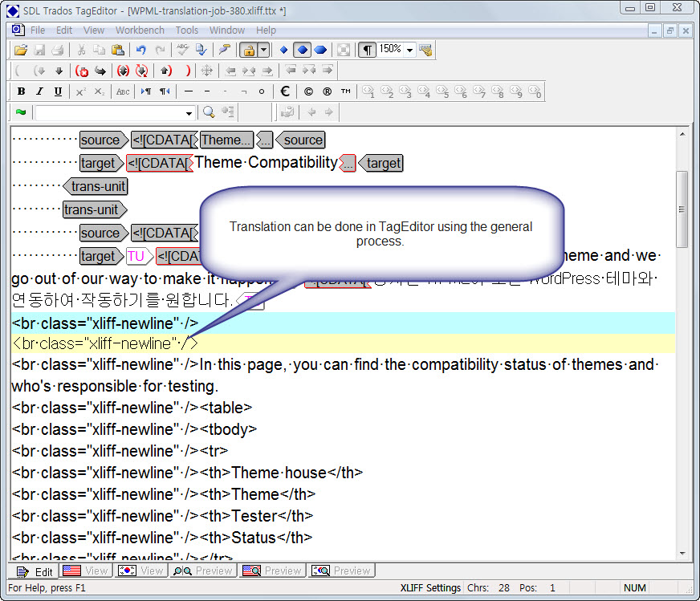Open the File menu
The height and width of the screenshot is (601, 700).
pyautogui.click(x=38, y=30)
